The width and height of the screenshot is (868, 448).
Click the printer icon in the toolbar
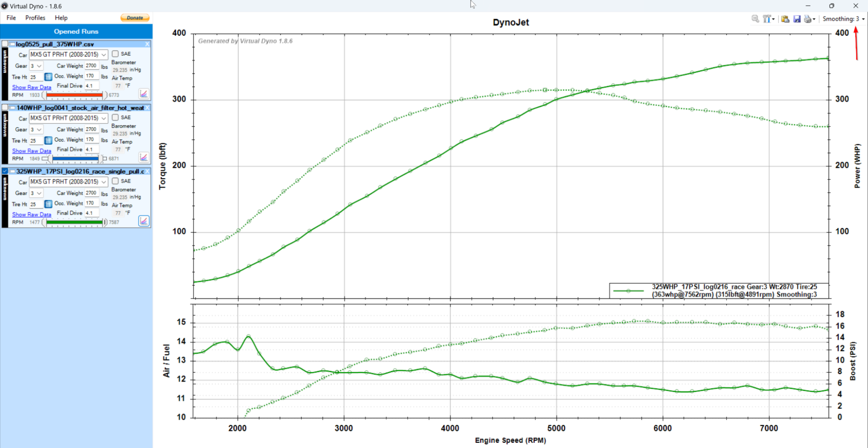[809, 19]
